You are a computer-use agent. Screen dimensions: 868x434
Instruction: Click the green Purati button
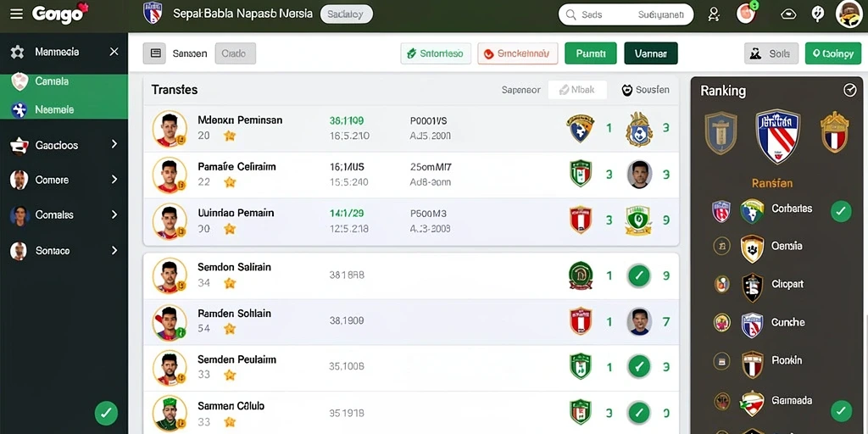[x=591, y=53]
